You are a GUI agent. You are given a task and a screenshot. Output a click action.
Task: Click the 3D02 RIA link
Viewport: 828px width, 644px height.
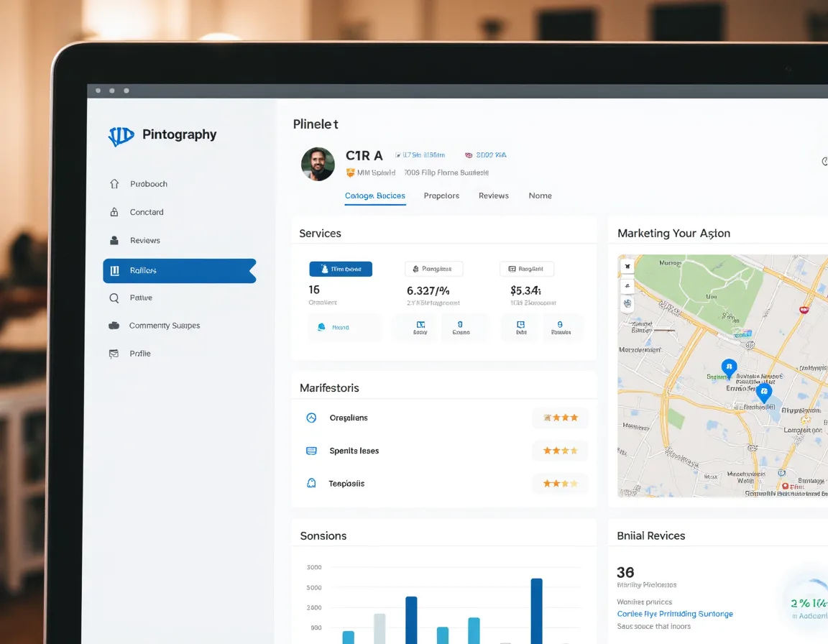tap(491, 155)
